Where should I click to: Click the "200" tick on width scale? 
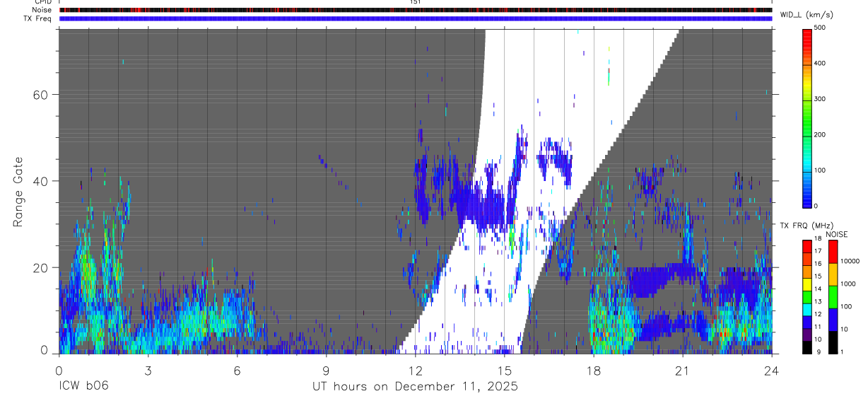(x=821, y=134)
